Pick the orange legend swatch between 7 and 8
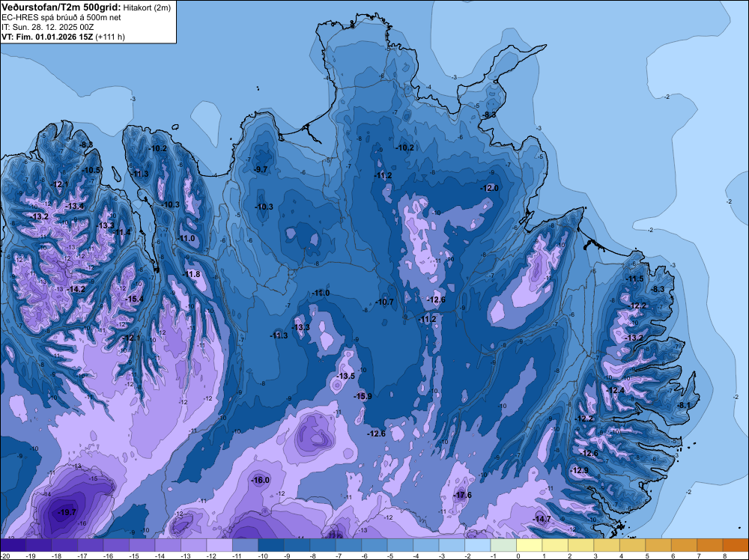Screen dimensions: 749x560 coord(710,545)
